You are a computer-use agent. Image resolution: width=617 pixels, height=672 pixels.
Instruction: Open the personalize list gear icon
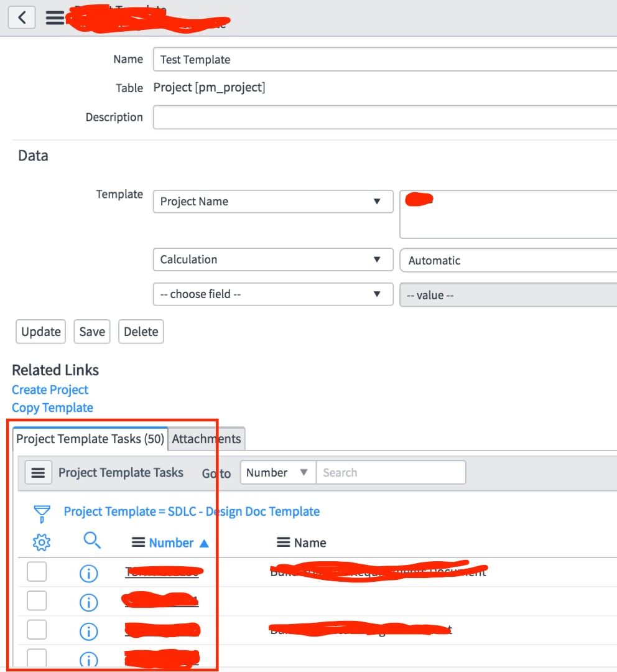click(41, 542)
